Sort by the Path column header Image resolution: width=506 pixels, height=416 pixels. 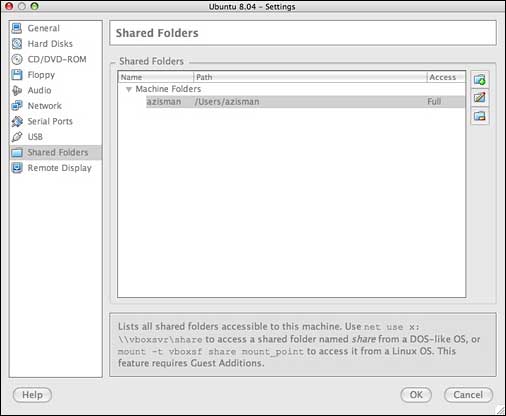coord(310,77)
